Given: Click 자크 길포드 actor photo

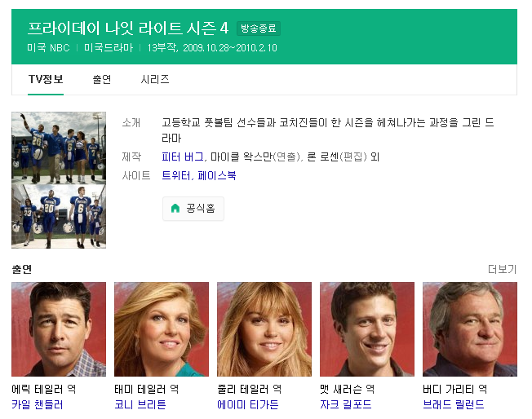Looking at the screenshot, I should 367,329.
